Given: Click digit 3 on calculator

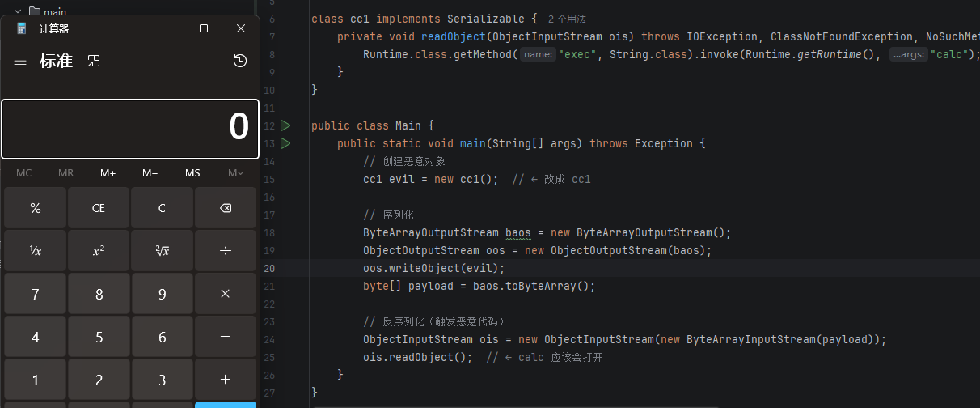Looking at the screenshot, I should tap(162, 380).
